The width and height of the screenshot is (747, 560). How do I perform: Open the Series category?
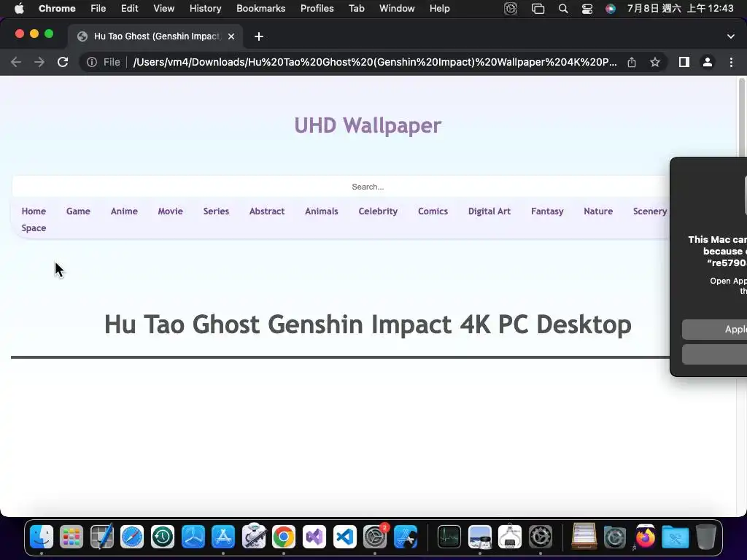click(x=216, y=211)
